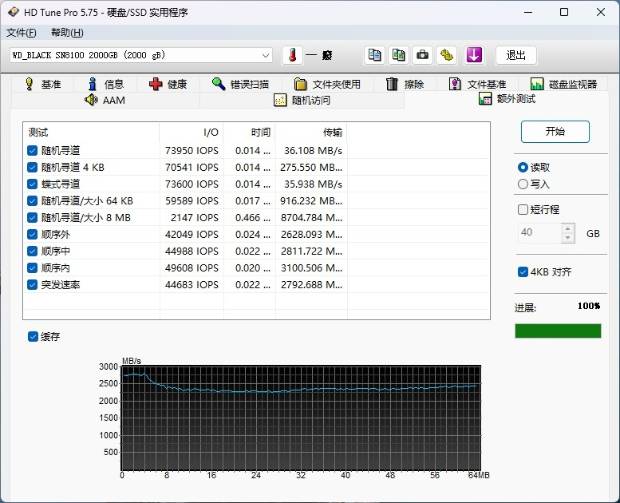620x503 pixels.
Task: Click the green progress bar
Action: click(x=558, y=331)
